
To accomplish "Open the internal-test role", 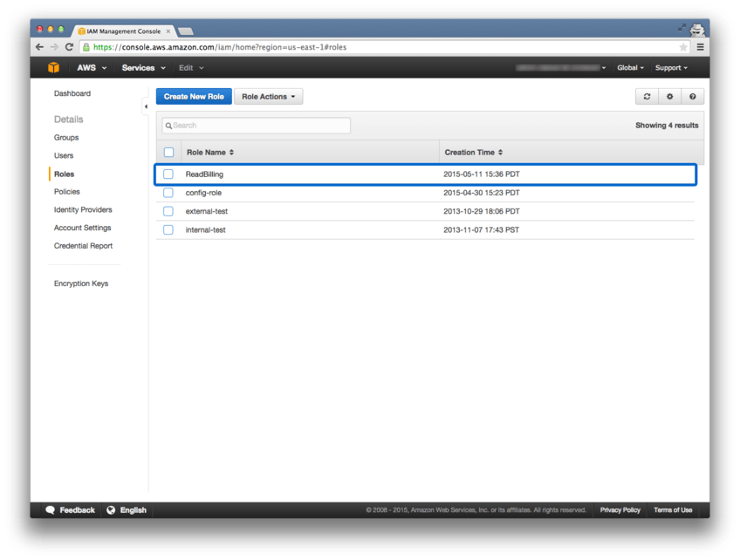I will (x=205, y=229).
